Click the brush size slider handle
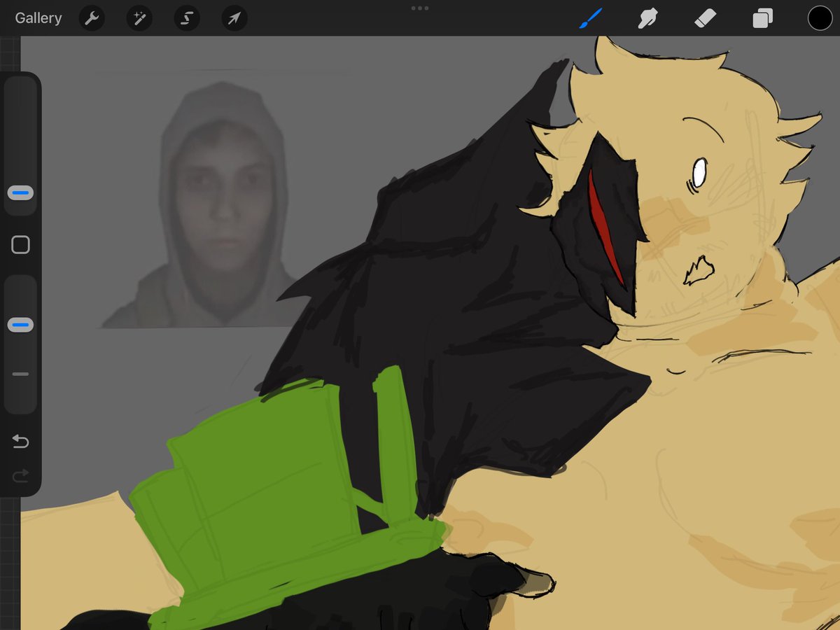This screenshot has height=630, width=840. 20,192
